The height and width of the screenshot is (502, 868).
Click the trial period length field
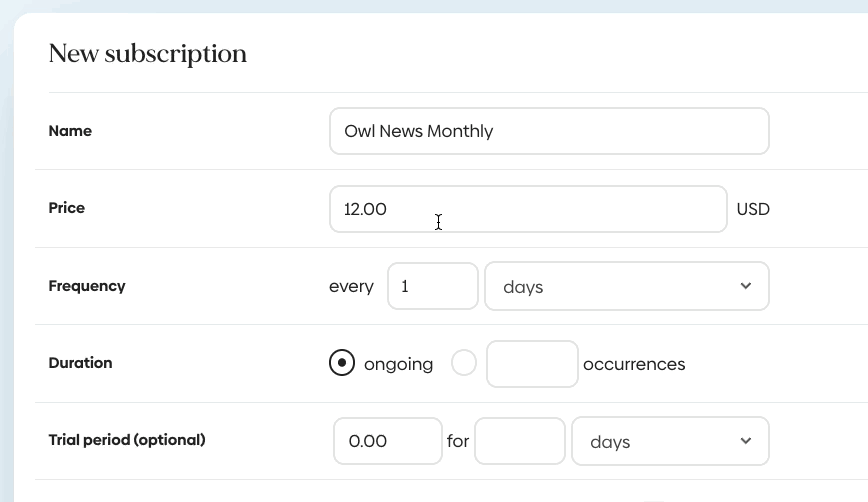click(x=519, y=441)
